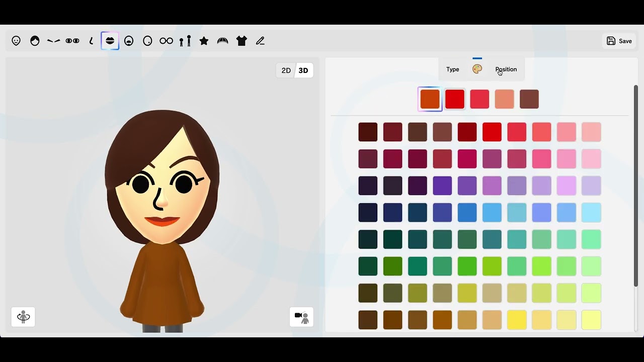
Task: Pick the mint green swatch
Action: pyautogui.click(x=591, y=239)
